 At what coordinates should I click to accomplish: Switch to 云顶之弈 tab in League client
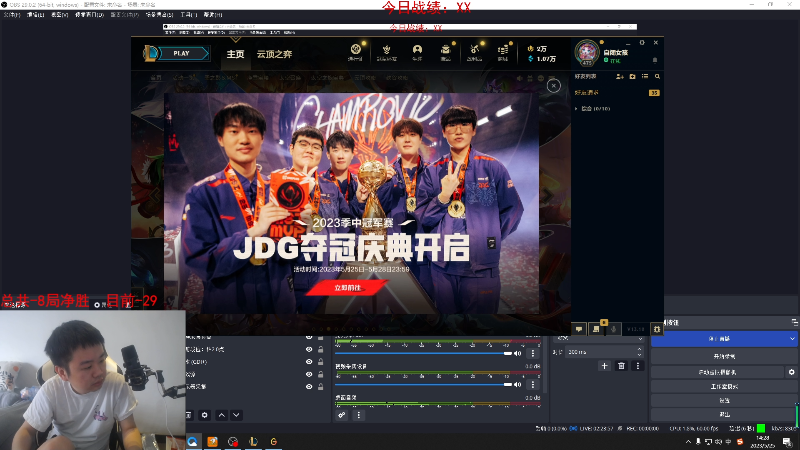274,54
